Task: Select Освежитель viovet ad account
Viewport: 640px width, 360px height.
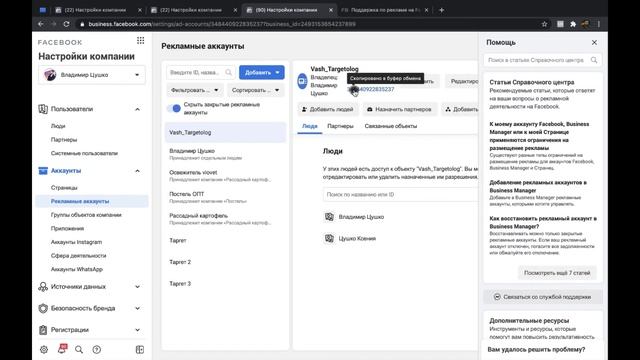Action: coord(225,176)
